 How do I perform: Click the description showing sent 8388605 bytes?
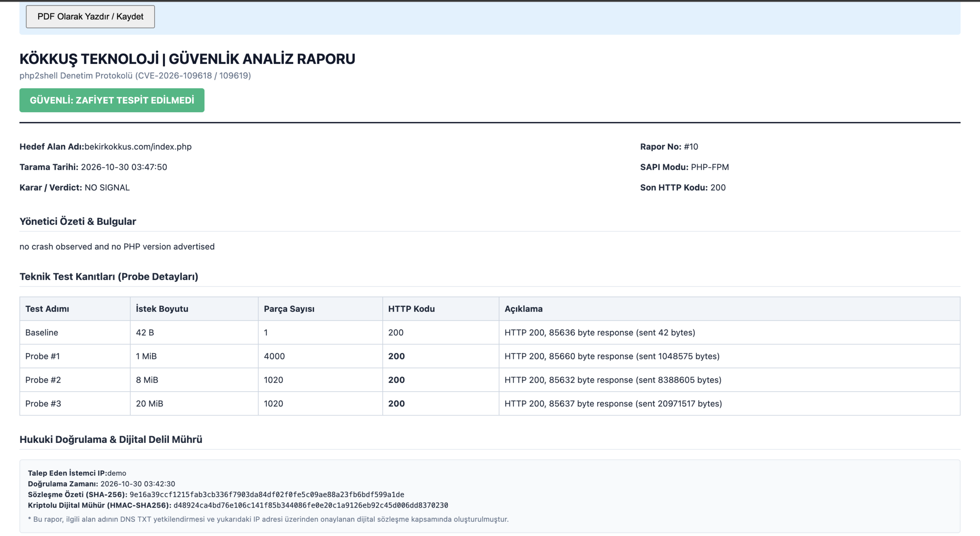[613, 380]
